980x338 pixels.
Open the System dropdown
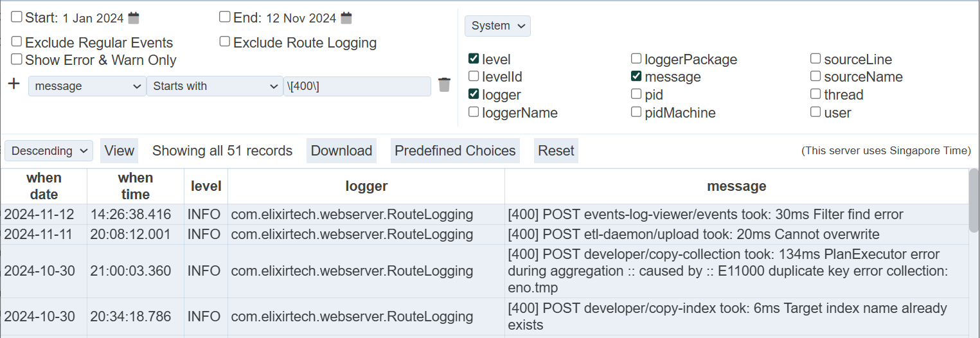pyautogui.click(x=497, y=26)
